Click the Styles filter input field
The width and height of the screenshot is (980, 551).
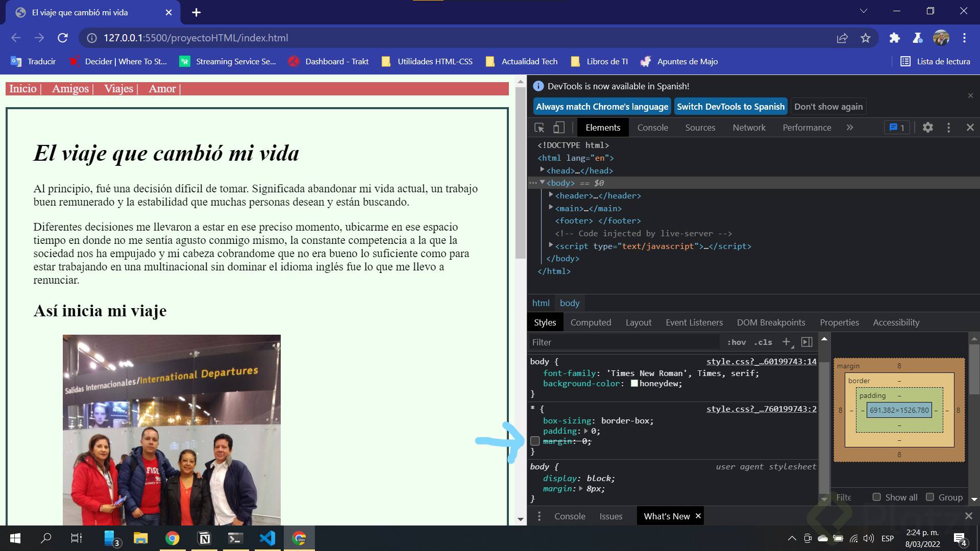tap(623, 342)
